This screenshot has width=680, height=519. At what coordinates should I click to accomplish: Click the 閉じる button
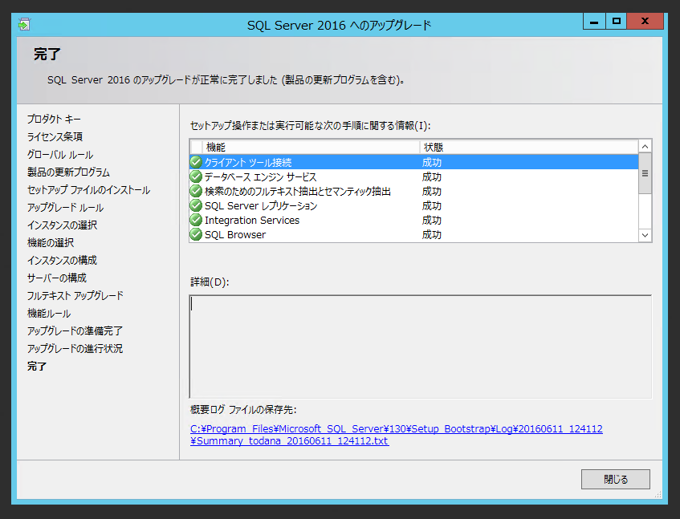pos(615,479)
